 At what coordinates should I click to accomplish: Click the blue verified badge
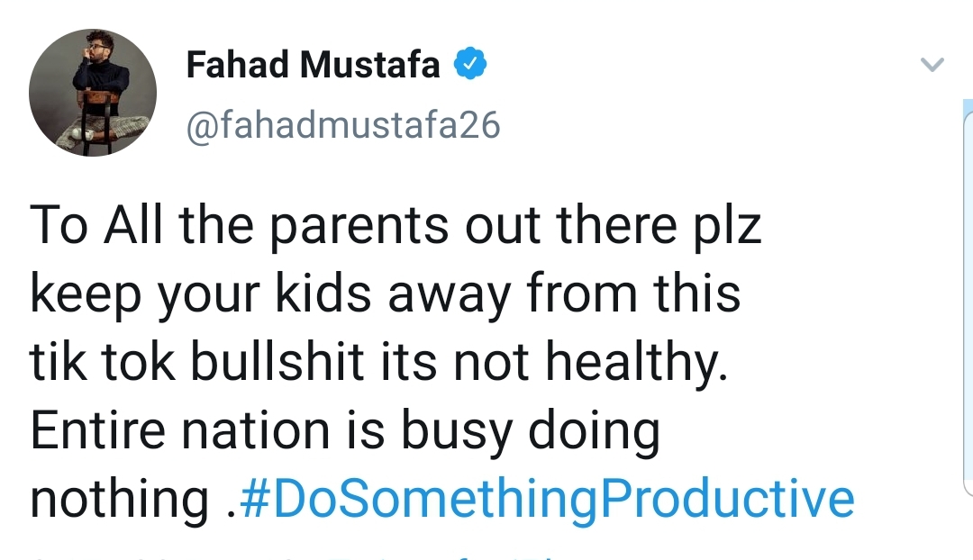(470, 63)
